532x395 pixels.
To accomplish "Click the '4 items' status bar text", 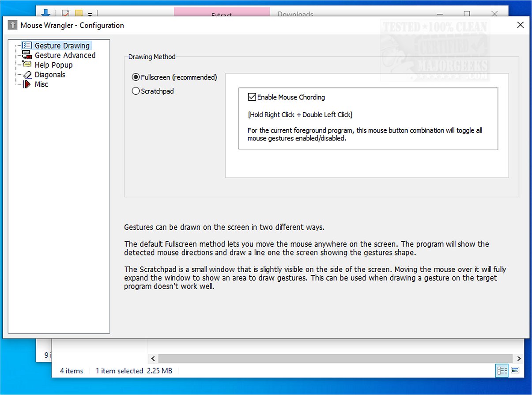I will (x=72, y=371).
